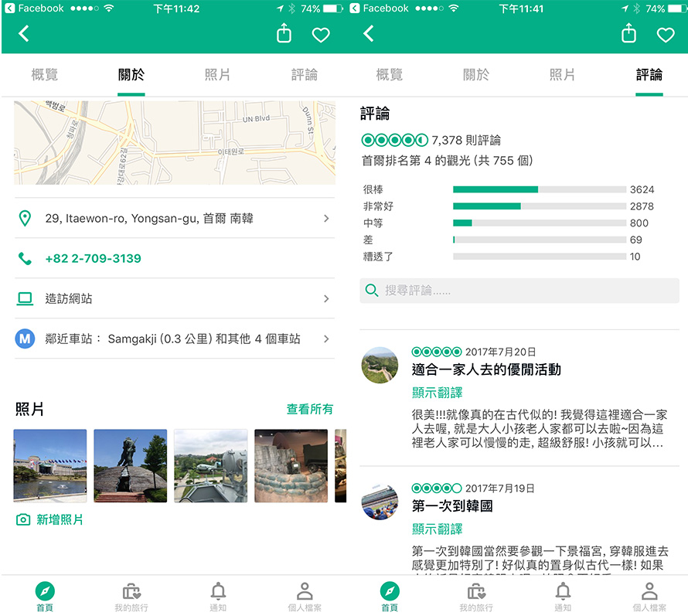Screen dimensions: 688x616
Task: Open review titled 第一次到韓國
Action: [452, 506]
